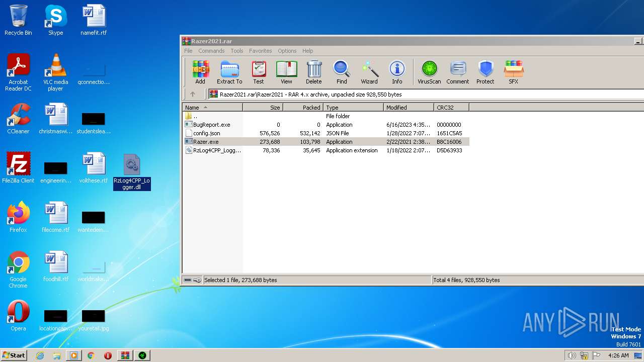This screenshot has width=644, height=362.
Task: Open the Find binoculars tool
Action: pyautogui.click(x=342, y=72)
